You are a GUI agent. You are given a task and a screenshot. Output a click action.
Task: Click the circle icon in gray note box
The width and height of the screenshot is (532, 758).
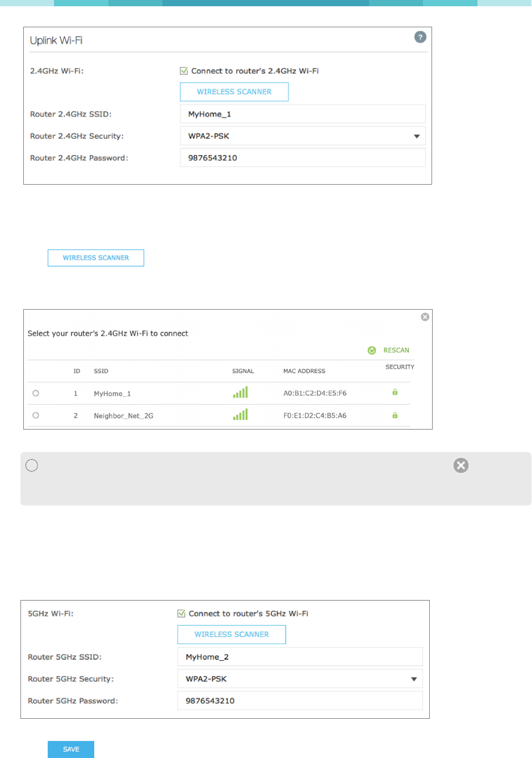tap(32, 465)
